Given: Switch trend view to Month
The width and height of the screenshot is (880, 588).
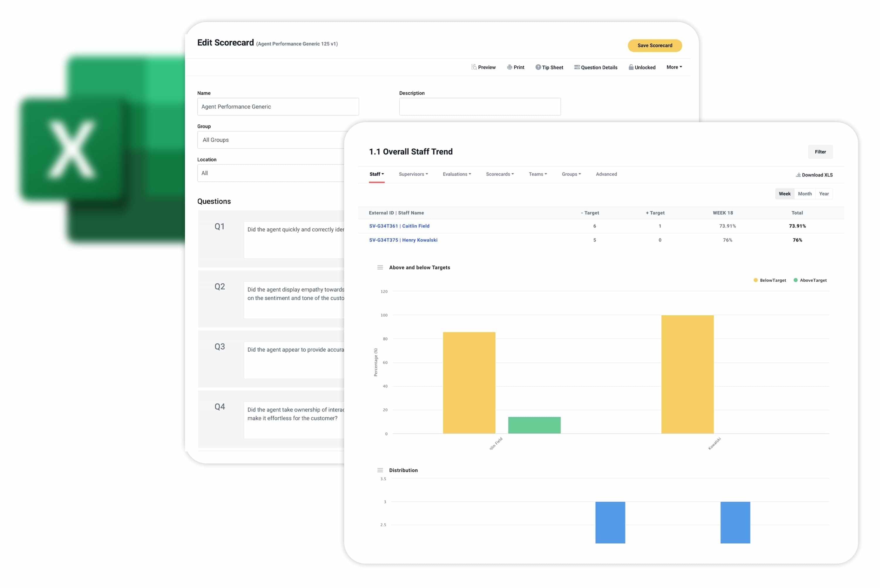Looking at the screenshot, I should coord(805,193).
